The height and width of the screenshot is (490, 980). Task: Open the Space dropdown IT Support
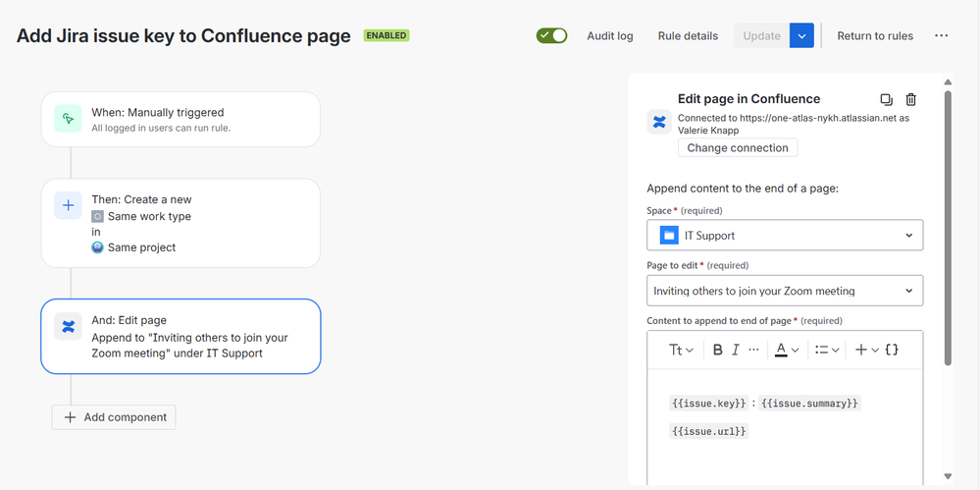pos(785,236)
